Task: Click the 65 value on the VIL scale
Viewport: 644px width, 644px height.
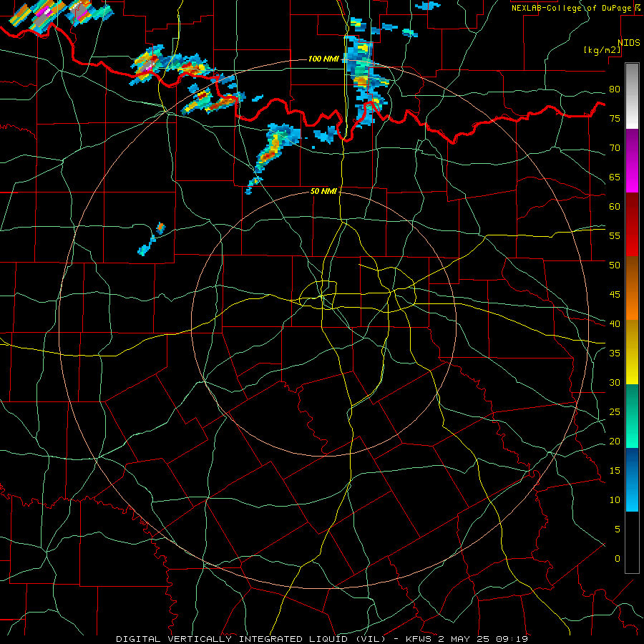Action: [615, 177]
